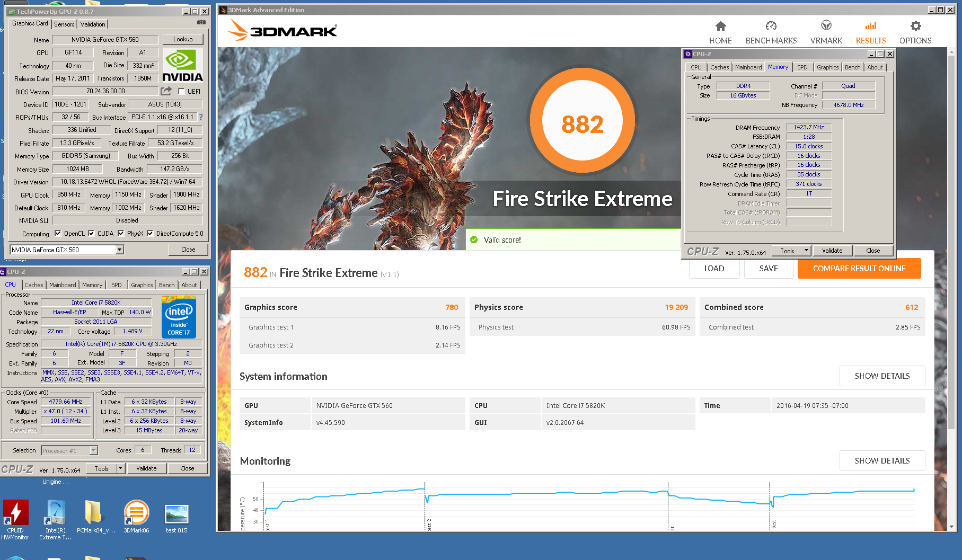Click the NVIDIA logo in GPU-Z
Screen dimensions: 962x560
tap(182, 65)
